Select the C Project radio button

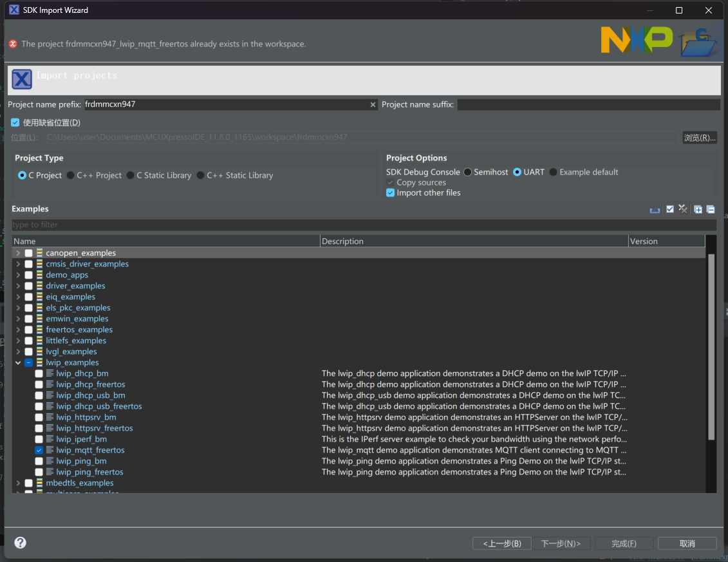coord(22,175)
